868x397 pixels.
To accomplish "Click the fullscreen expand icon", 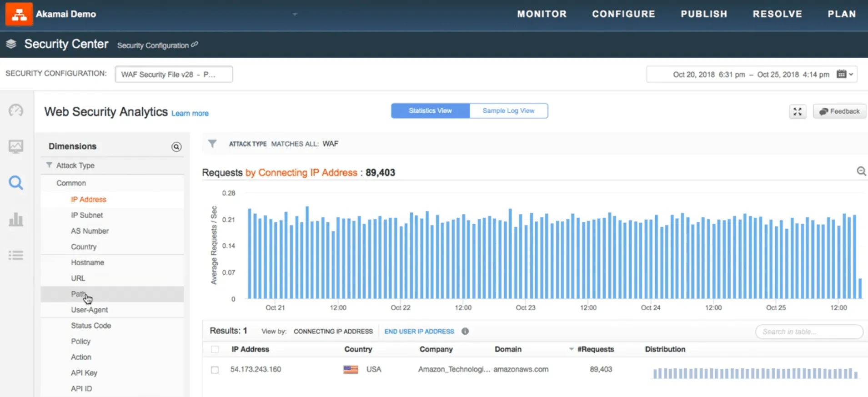I will [798, 111].
